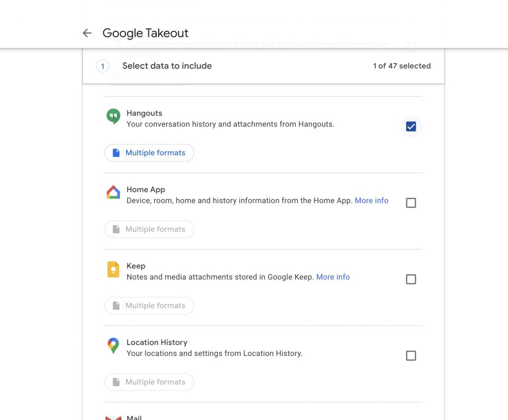Click the Mail envelope icon
Image resolution: width=508 pixels, height=420 pixels.
pos(113,418)
